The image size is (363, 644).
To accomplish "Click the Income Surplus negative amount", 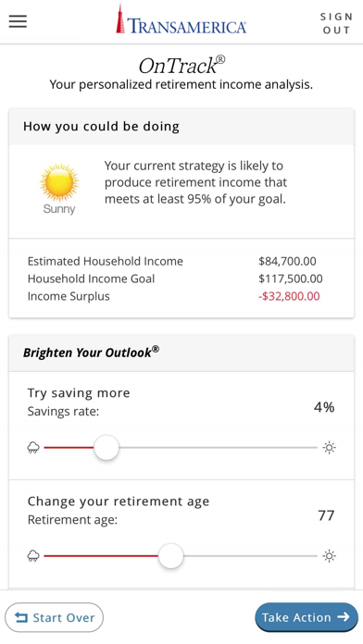I will click(x=289, y=296).
